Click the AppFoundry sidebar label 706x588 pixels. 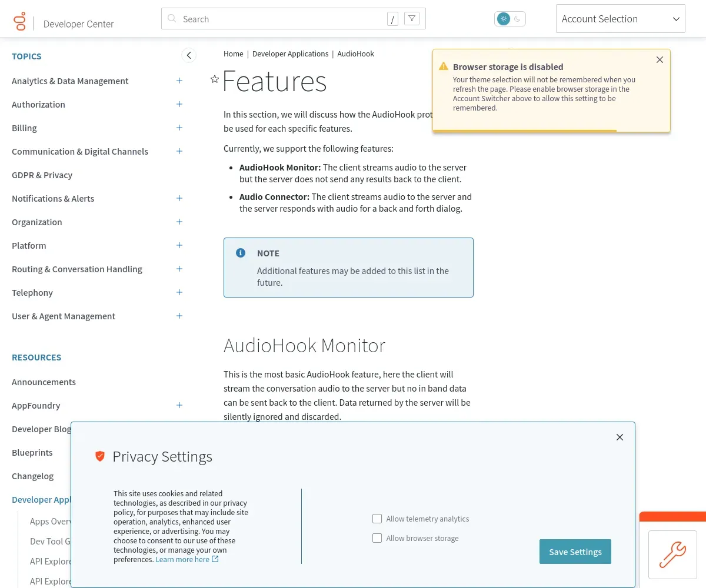pos(36,405)
